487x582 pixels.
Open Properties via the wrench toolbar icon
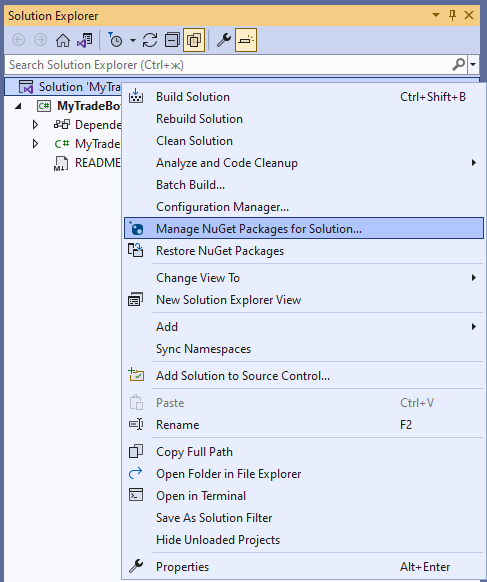[224, 40]
